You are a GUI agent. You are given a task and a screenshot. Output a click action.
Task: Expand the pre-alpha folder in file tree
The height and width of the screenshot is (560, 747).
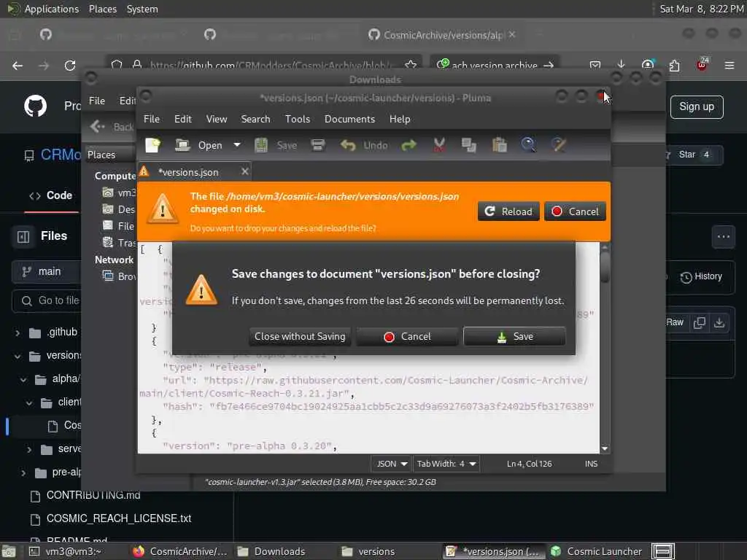(x=23, y=472)
